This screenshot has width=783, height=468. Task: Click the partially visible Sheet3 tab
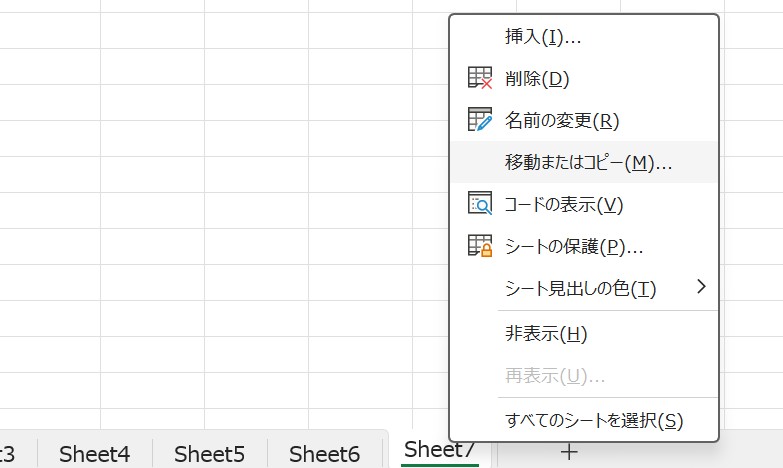click(x=10, y=454)
